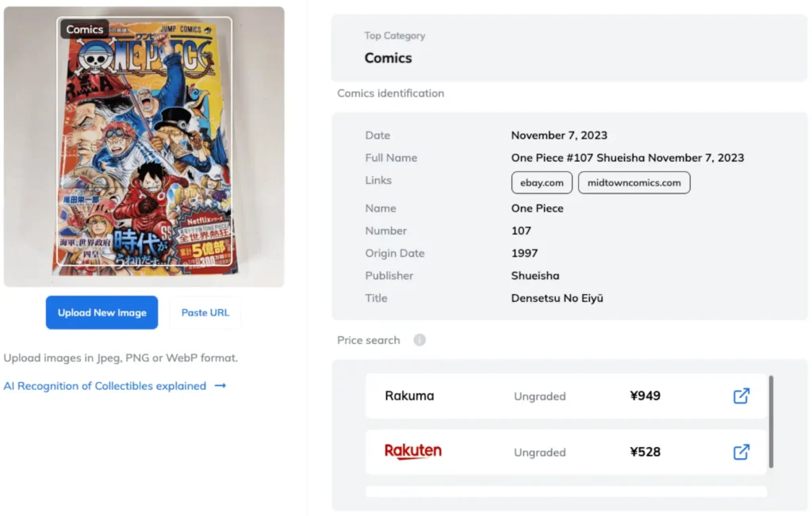
Task: Click the Comics top category heading
Action: click(x=388, y=58)
